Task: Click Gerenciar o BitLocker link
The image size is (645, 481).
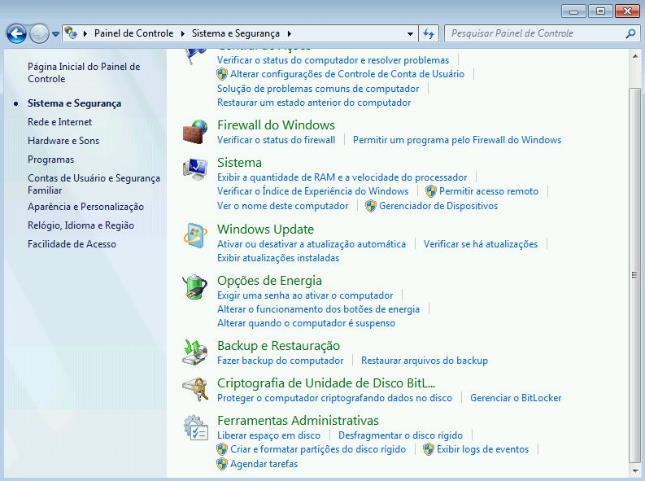Action: click(516, 398)
